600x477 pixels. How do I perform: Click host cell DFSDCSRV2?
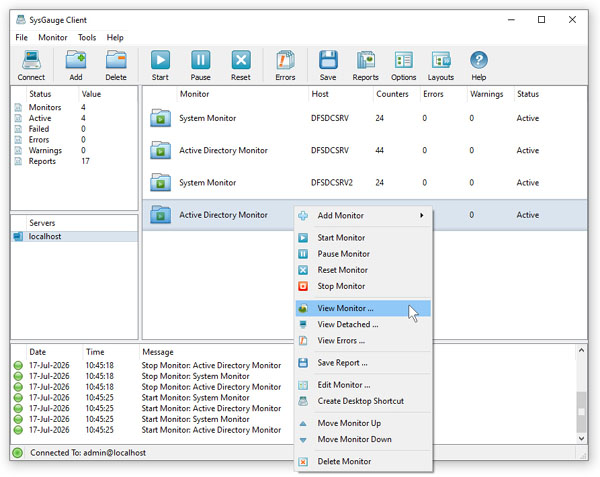332,182
